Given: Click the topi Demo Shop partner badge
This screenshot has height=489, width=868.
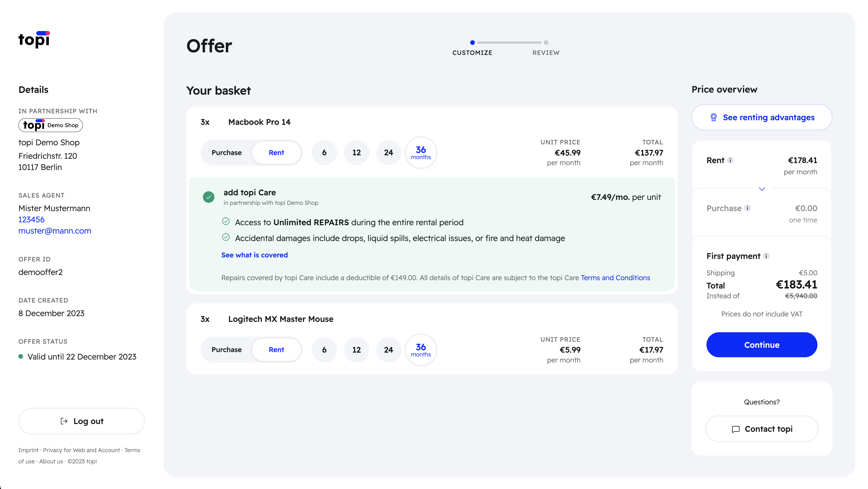Looking at the screenshot, I should click(x=51, y=125).
